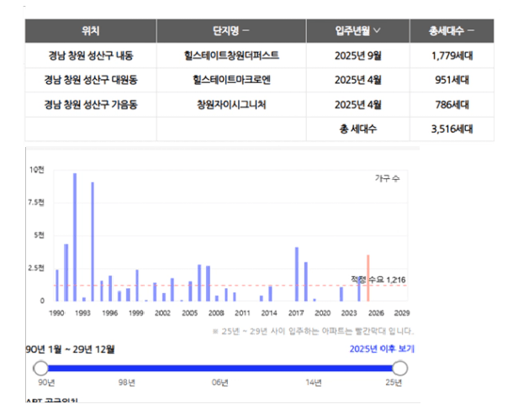Click the 2017 blue supply bar
The width and height of the screenshot is (513, 420).
click(297, 274)
